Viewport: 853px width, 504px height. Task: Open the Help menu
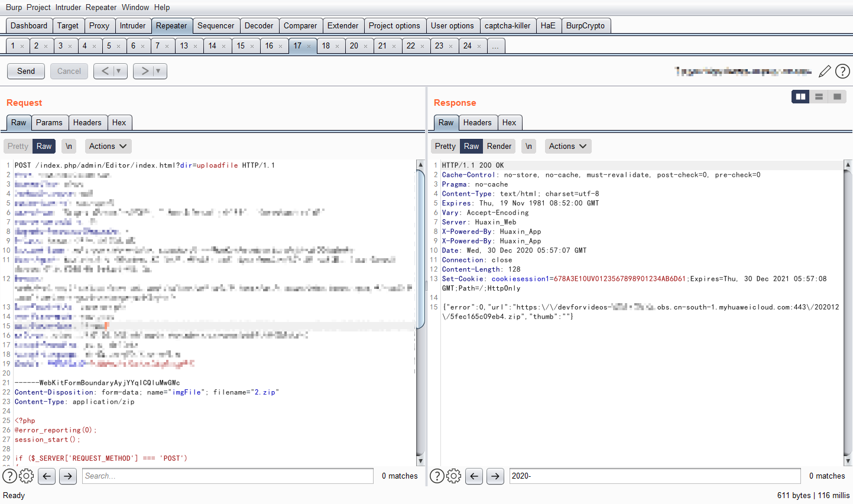(x=162, y=7)
